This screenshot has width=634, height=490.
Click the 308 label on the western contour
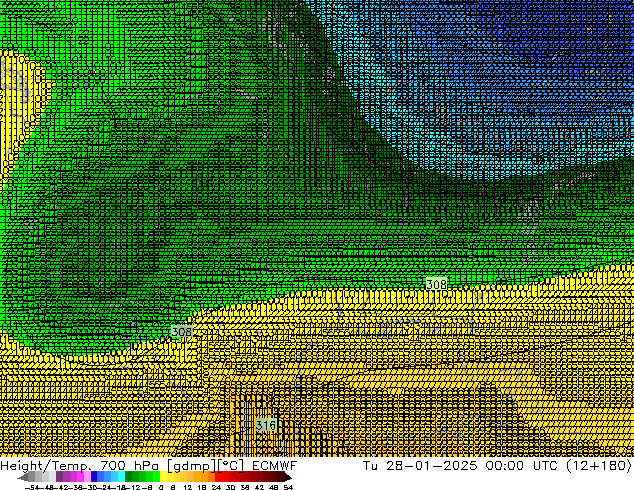click(181, 331)
